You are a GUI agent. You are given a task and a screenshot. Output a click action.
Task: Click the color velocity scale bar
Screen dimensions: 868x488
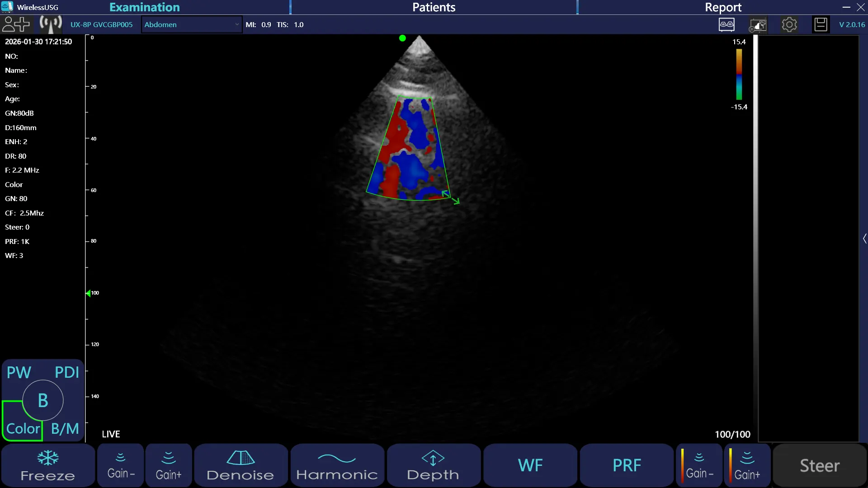(x=739, y=75)
